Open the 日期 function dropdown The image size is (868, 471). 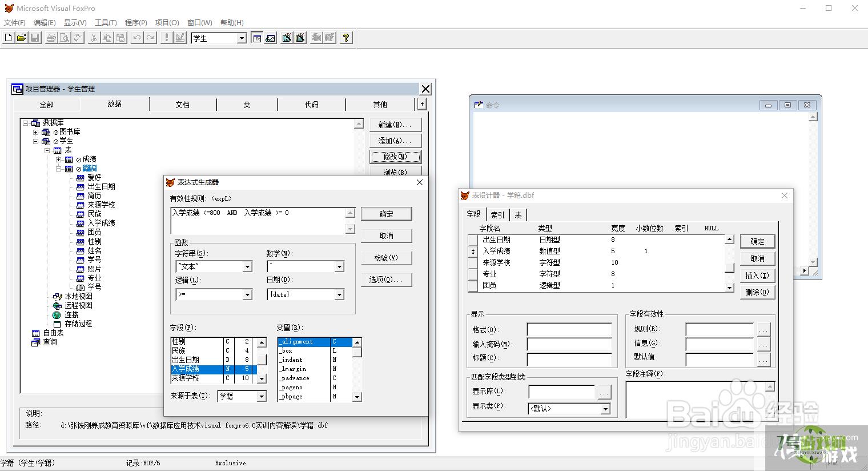pyautogui.click(x=339, y=295)
